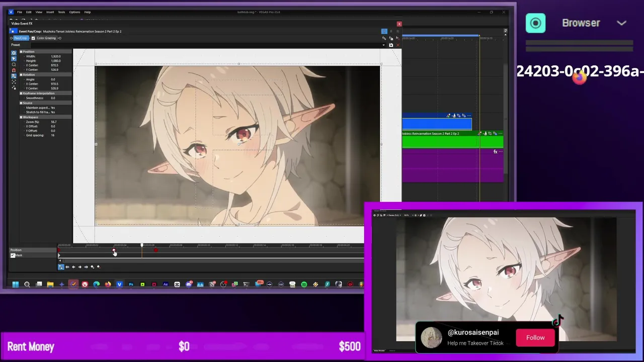Click the Width value 1,920.0
Image resolution: width=644 pixels, height=362 pixels.
tap(56, 56)
